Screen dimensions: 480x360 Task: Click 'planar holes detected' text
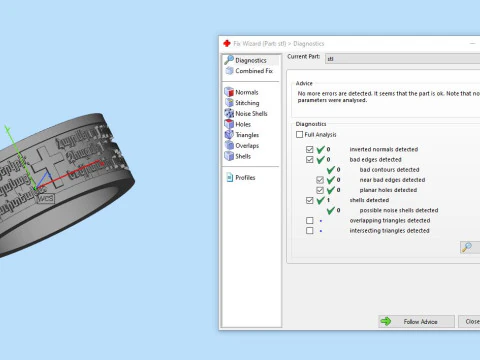point(388,190)
